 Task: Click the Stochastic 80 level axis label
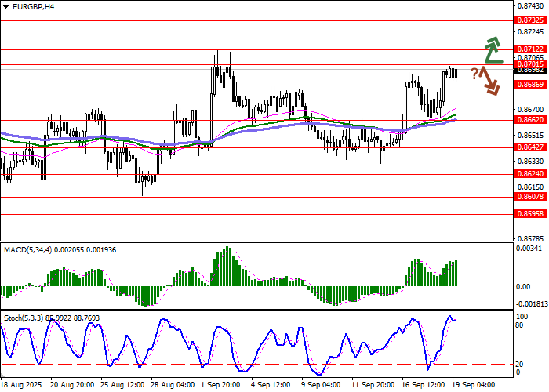tap(521, 325)
